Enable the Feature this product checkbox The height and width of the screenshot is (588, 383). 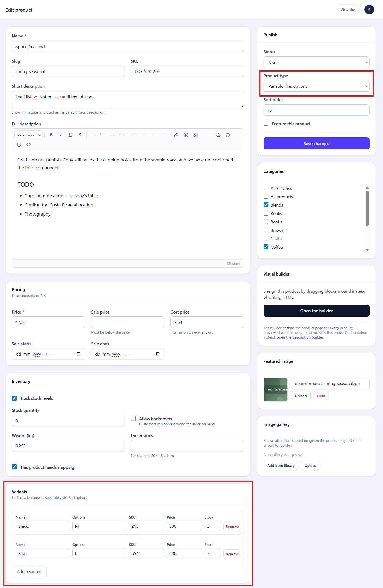pyautogui.click(x=266, y=123)
